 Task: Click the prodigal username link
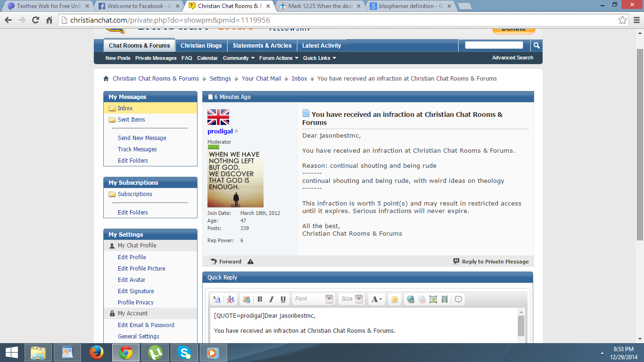point(220,132)
